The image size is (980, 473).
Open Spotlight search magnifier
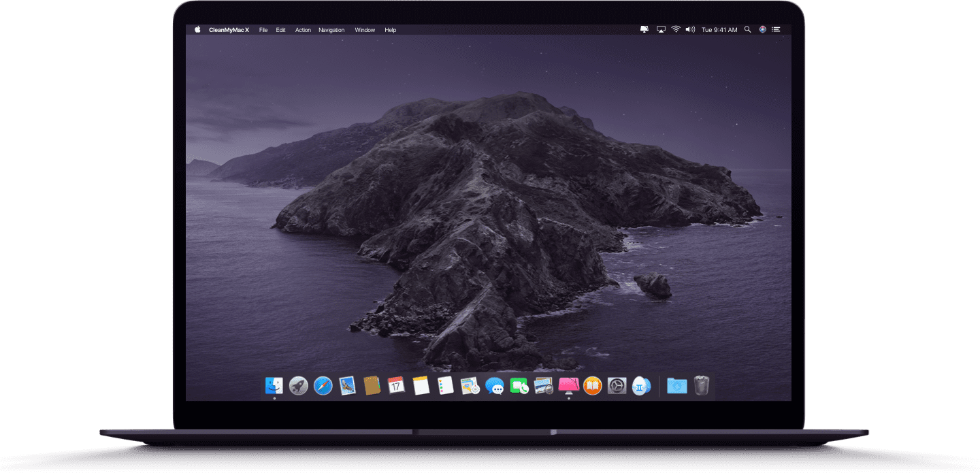748,29
